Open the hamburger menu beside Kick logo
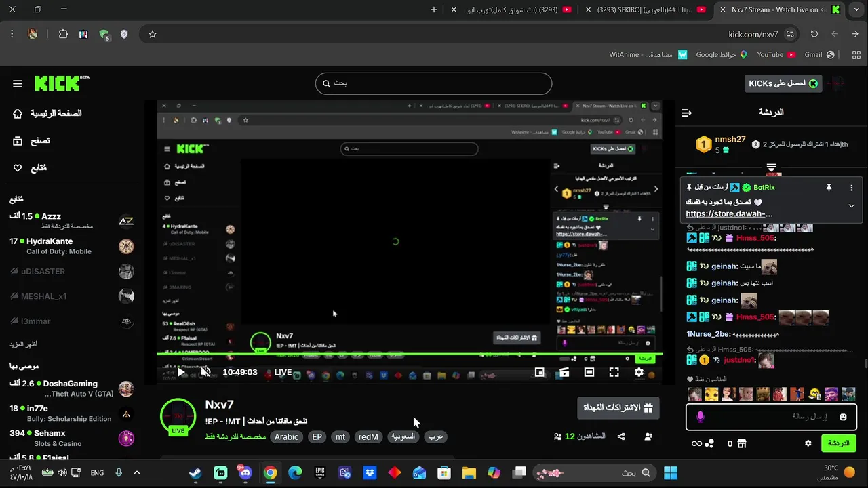The height and width of the screenshot is (488, 868). pos(18,84)
